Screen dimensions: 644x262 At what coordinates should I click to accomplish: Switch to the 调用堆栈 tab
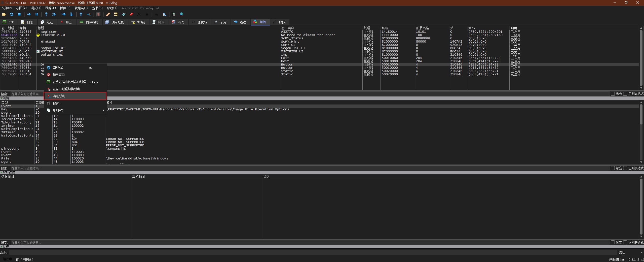click(x=115, y=22)
